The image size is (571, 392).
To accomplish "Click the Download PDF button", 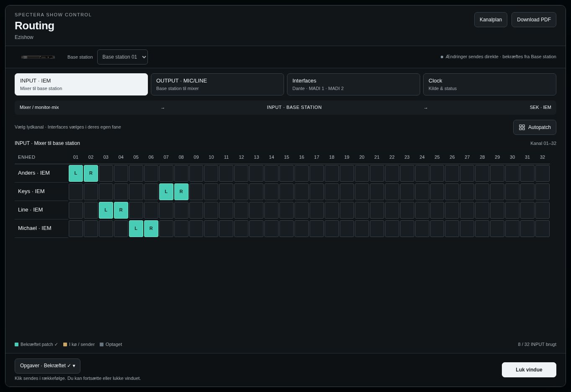I will click(x=534, y=20).
